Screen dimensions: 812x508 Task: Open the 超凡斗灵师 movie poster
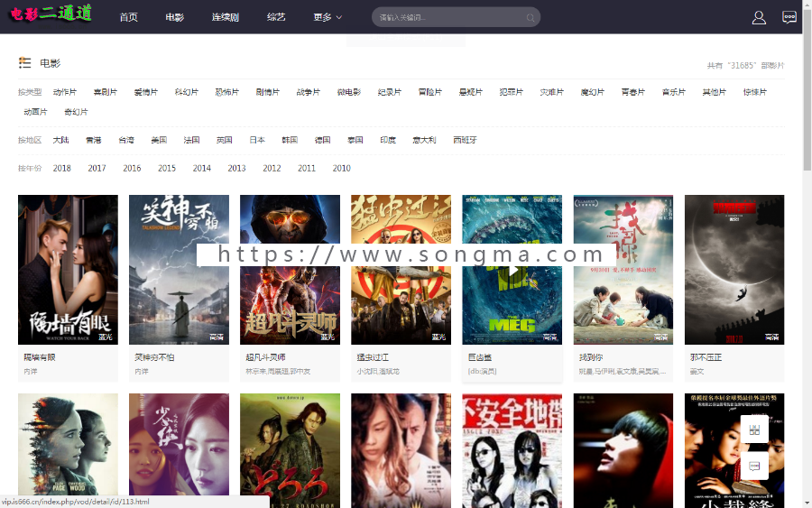pyautogui.click(x=290, y=270)
